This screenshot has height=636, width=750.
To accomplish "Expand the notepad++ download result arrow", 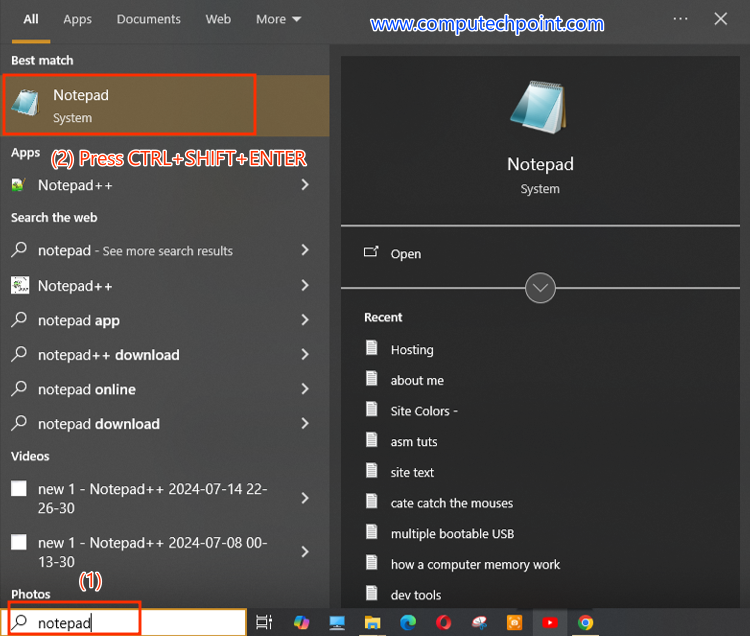I will pyautogui.click(x=305, y=355).
